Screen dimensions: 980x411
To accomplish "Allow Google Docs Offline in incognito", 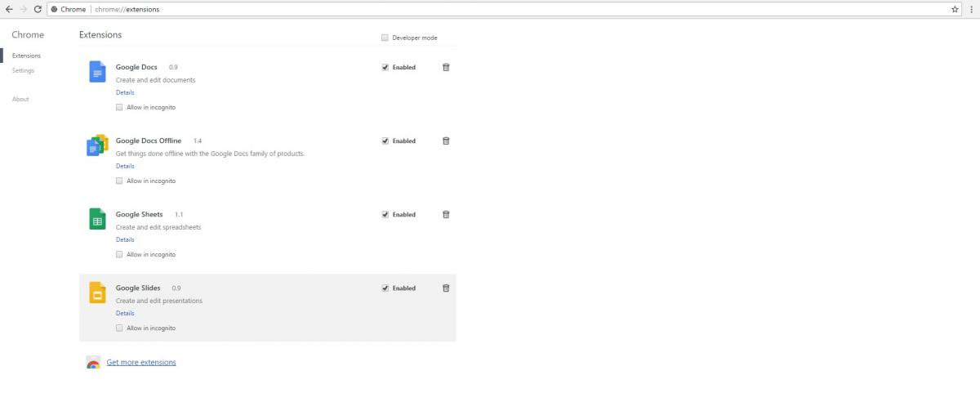I will pyautogui.click(x=119, y=181).
